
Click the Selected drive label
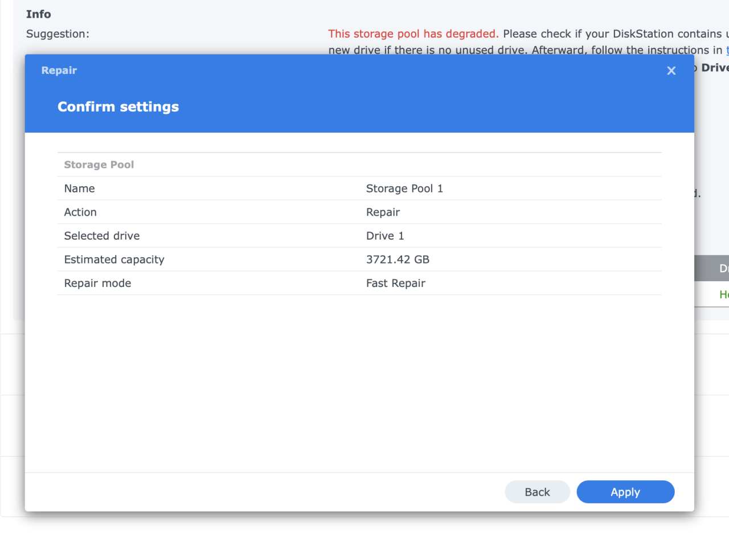(x=101, y=236)
